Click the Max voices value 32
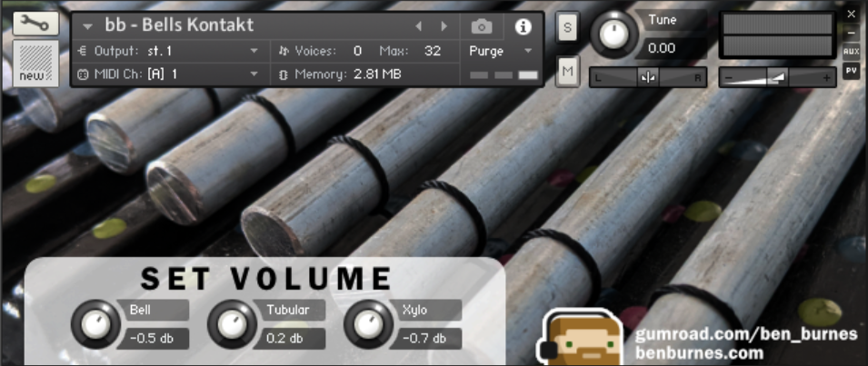Image resolution: width=868 pixels, height=366 pixels. [x=433, y=51]
